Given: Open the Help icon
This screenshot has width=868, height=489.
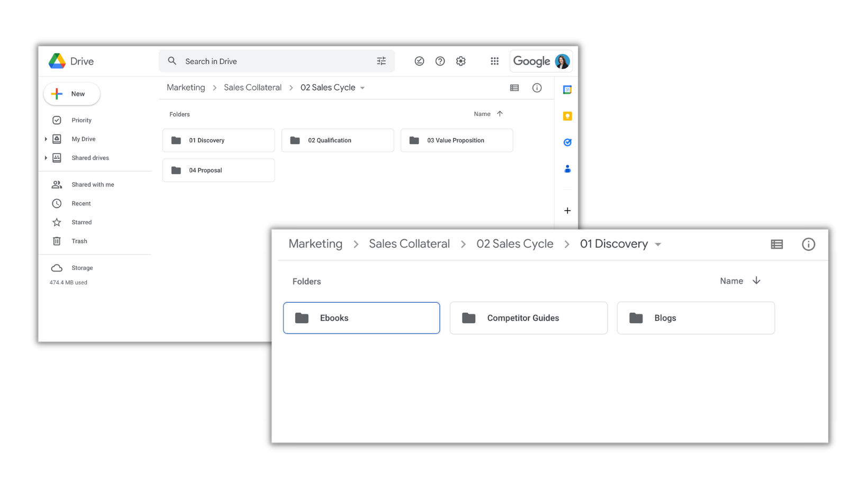Looking at the screenshot, I should pos(440,61).
